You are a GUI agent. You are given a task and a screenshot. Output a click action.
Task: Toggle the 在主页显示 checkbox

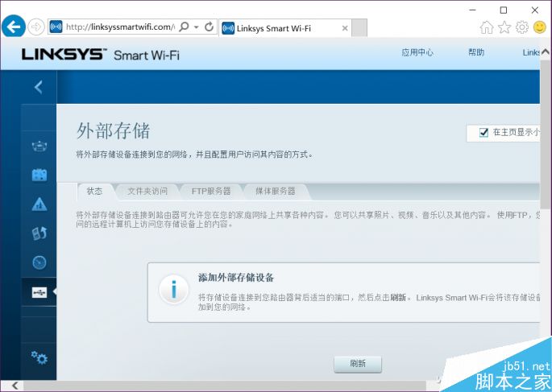[x=484, y=132]
